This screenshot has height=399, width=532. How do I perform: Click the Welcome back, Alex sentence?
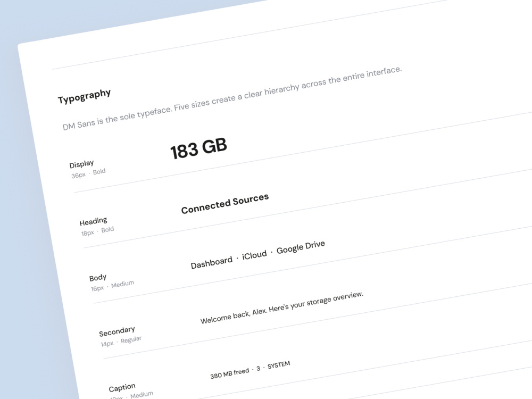281,307
